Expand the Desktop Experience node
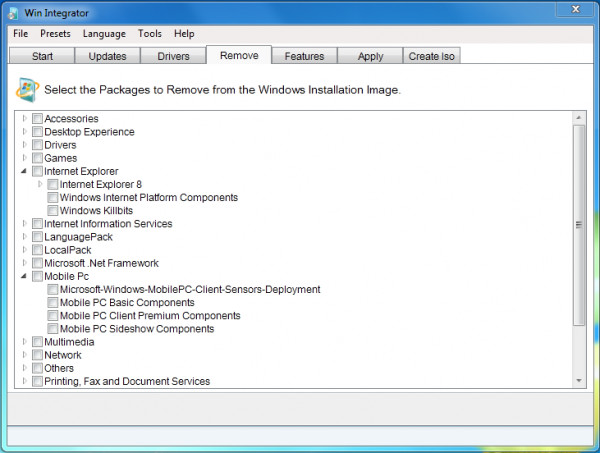 pyautogui.click(x=24, y=131)
